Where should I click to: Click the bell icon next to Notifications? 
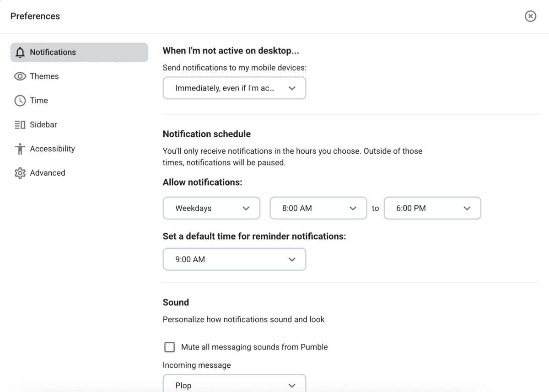click(20, 52)
